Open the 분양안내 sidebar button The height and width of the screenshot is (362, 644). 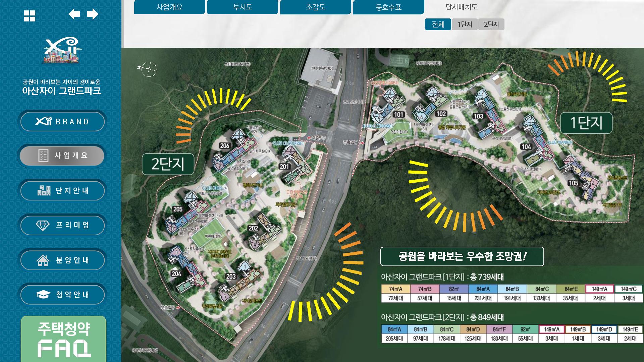(x=62, y=260)
